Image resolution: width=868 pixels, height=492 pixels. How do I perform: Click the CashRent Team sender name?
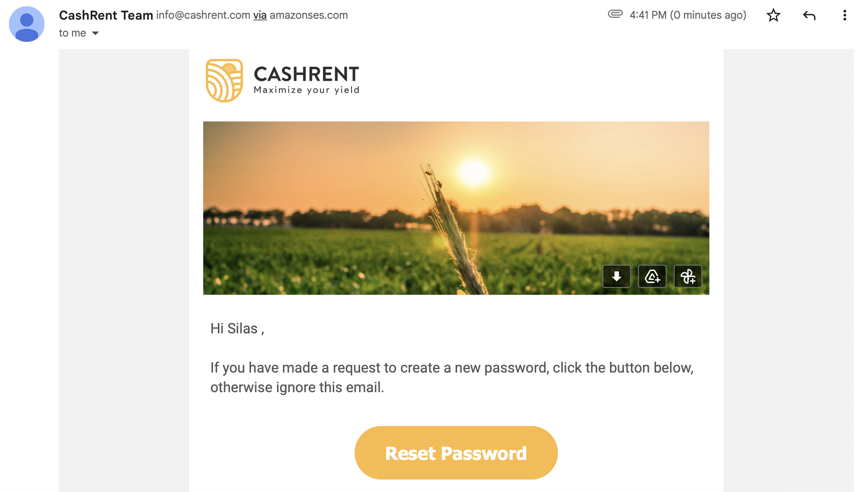(x=106, y=15)
